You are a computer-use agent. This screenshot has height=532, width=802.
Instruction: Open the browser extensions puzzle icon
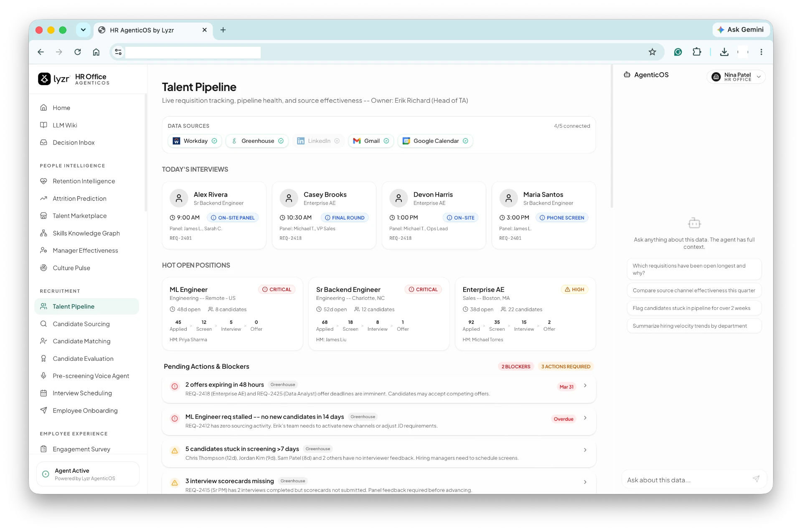697,52
